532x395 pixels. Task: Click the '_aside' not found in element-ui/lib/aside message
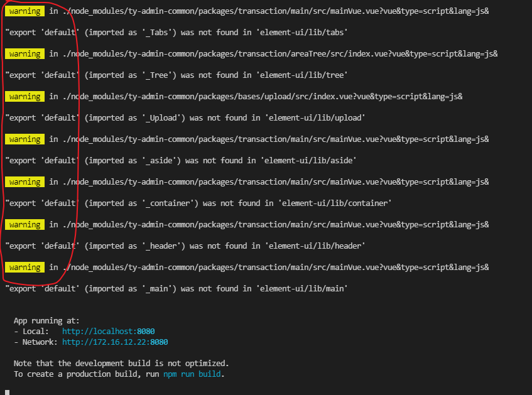pos(181,161)
